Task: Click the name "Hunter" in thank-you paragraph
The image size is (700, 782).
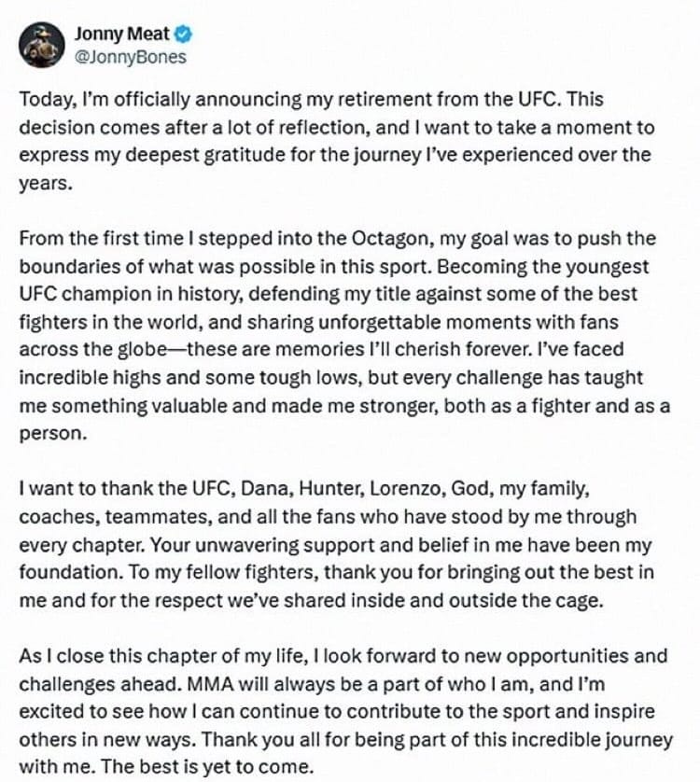Action: point(329,488)
